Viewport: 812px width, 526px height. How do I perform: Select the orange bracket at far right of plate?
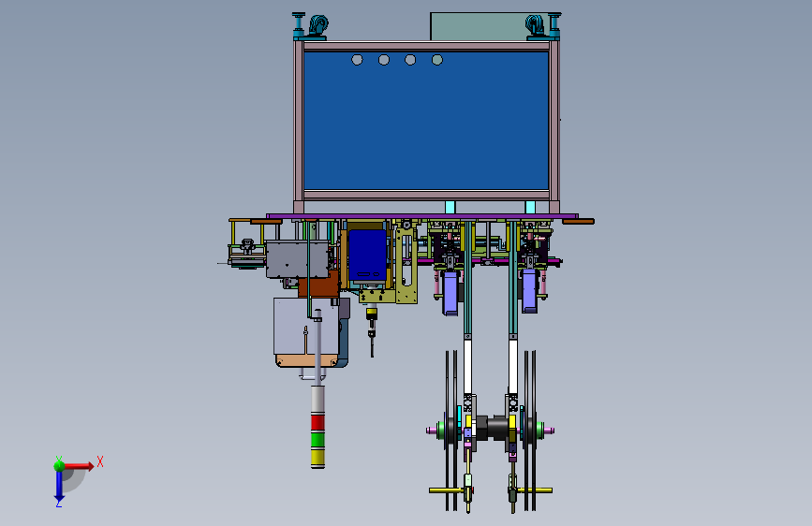pos(578,222)
